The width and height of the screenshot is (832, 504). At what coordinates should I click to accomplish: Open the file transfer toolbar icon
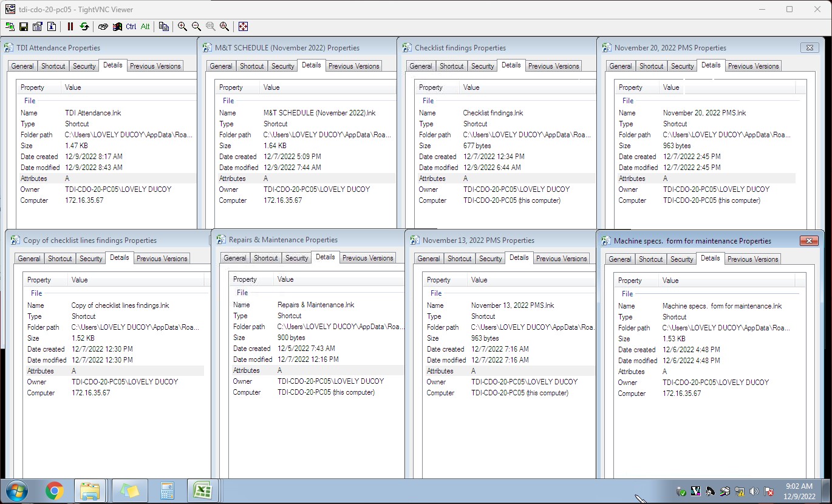pyautogui.click(x=164, y=27)
